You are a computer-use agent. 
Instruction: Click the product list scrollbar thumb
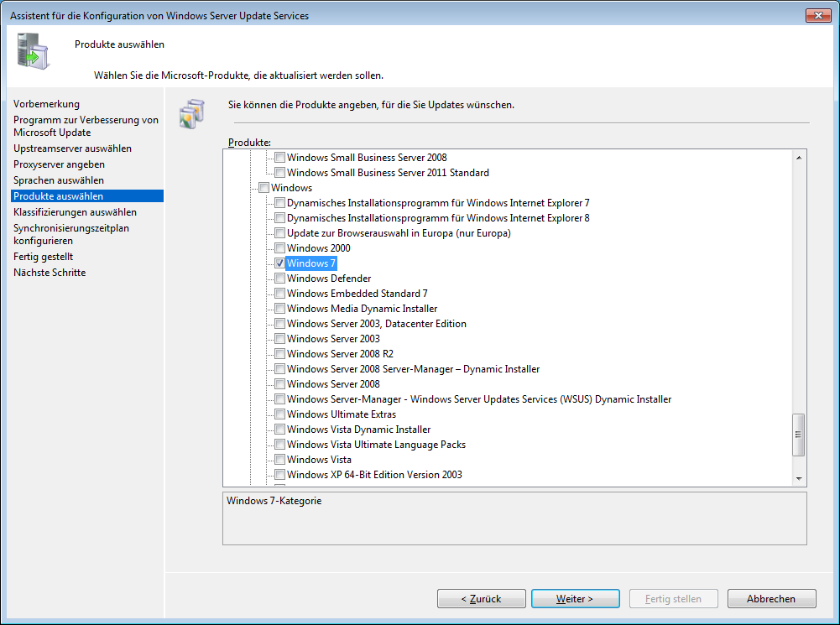799,435
